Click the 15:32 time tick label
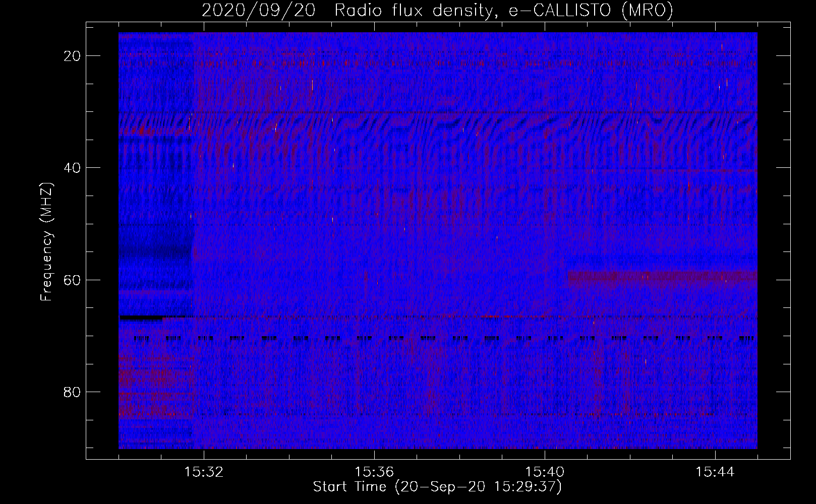Image resolution: width=816 pixels, height=504 pixels. point(204,472)
